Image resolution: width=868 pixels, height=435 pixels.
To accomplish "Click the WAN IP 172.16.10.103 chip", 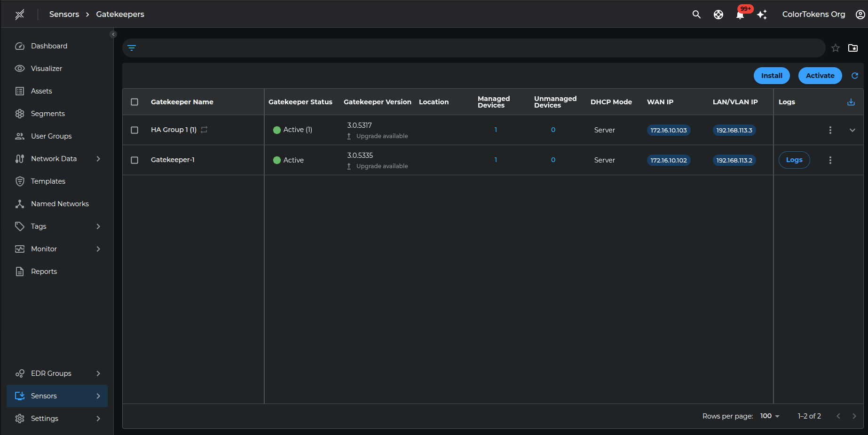I will pos(668,130).
